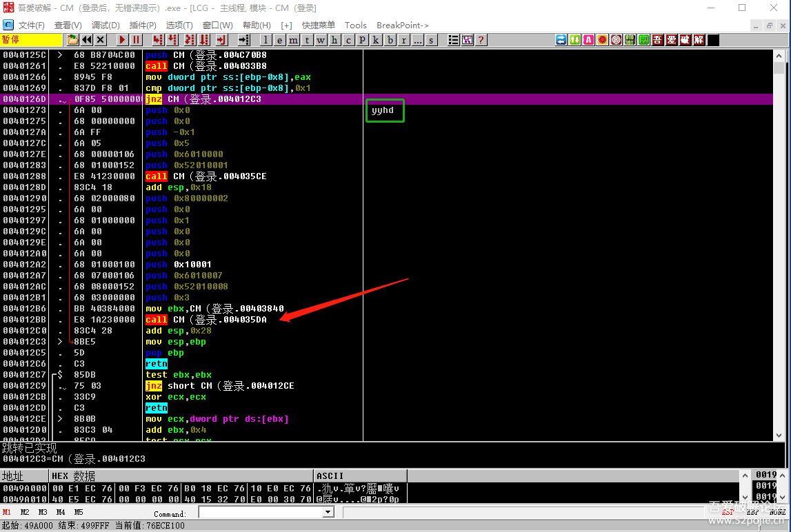Open the Command combo box dropdown arrow

[328, 512]
